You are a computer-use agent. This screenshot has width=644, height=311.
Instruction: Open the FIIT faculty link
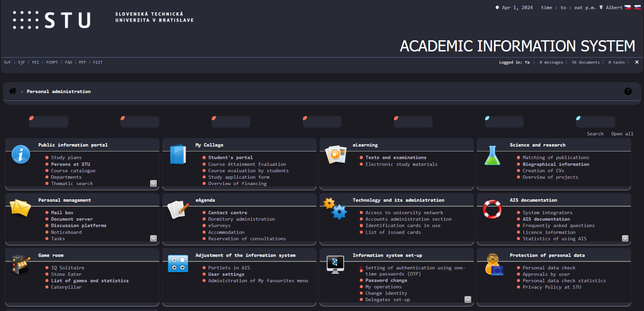tap(98, 62)
